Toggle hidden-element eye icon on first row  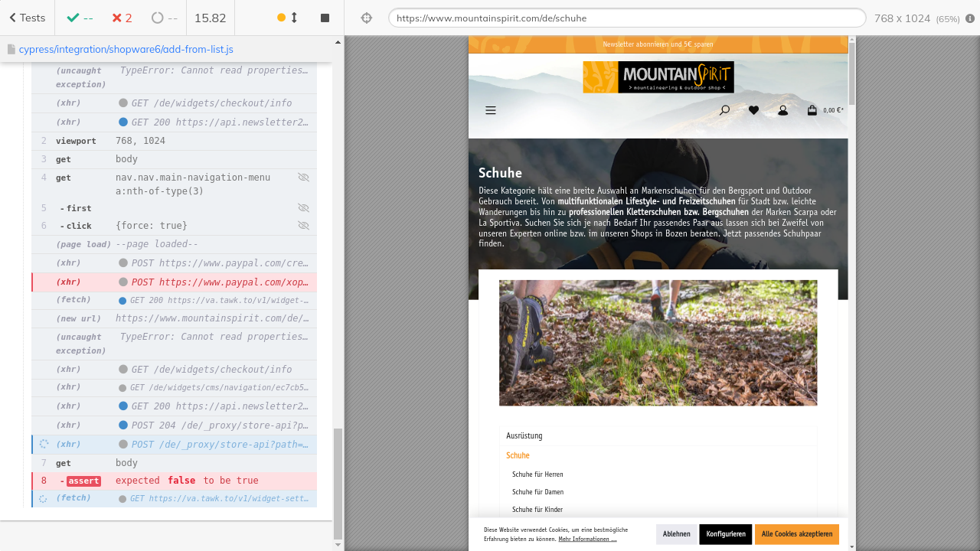303,208
